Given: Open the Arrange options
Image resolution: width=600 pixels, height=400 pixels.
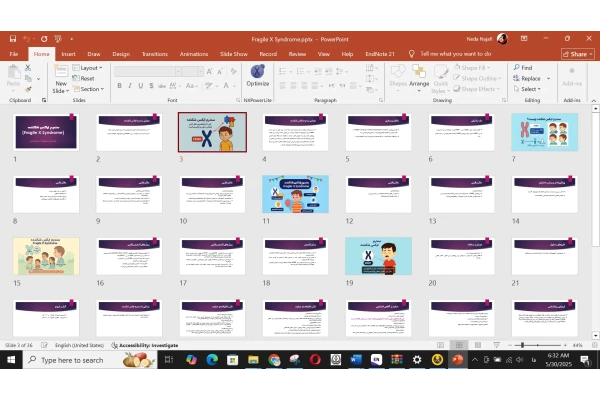Looking at the screenshot, I should [419, 76].
